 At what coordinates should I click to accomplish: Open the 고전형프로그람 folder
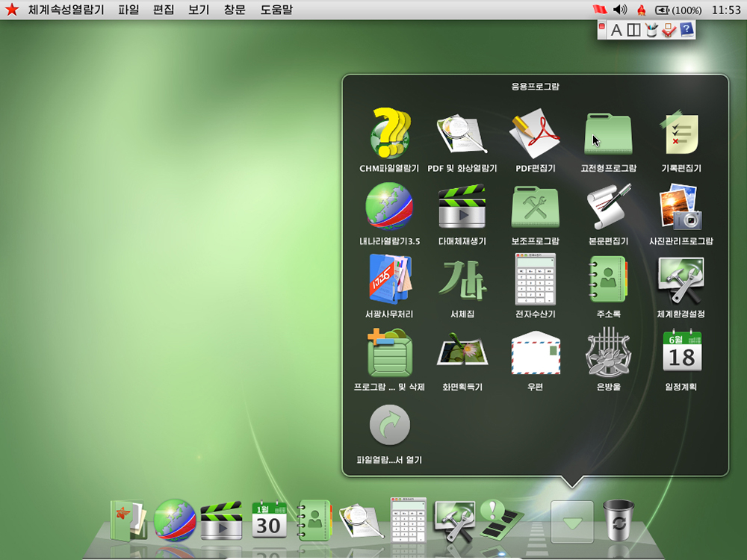[x=608, y=134]
